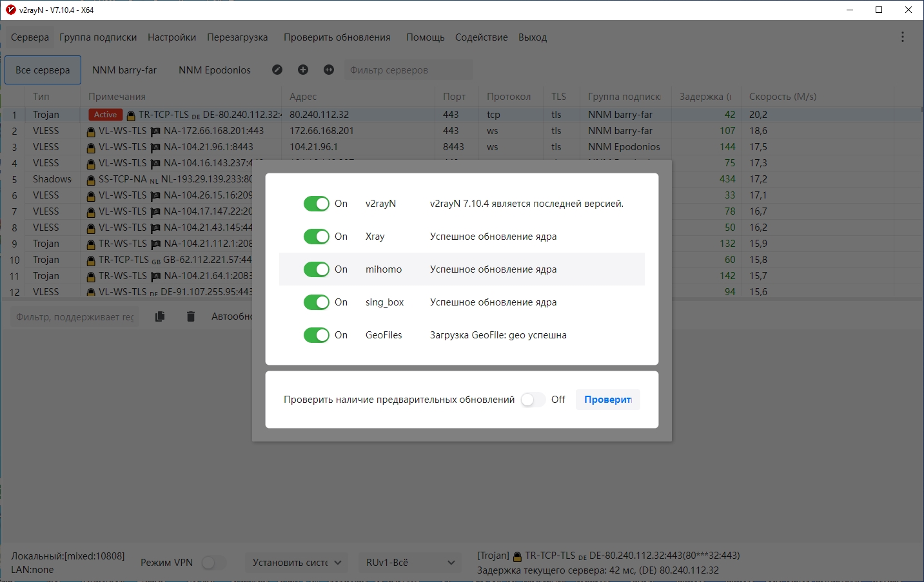Click the Shadows type cell in row 5
This screenshot has height=582, width=924.
tap(52, 179)
